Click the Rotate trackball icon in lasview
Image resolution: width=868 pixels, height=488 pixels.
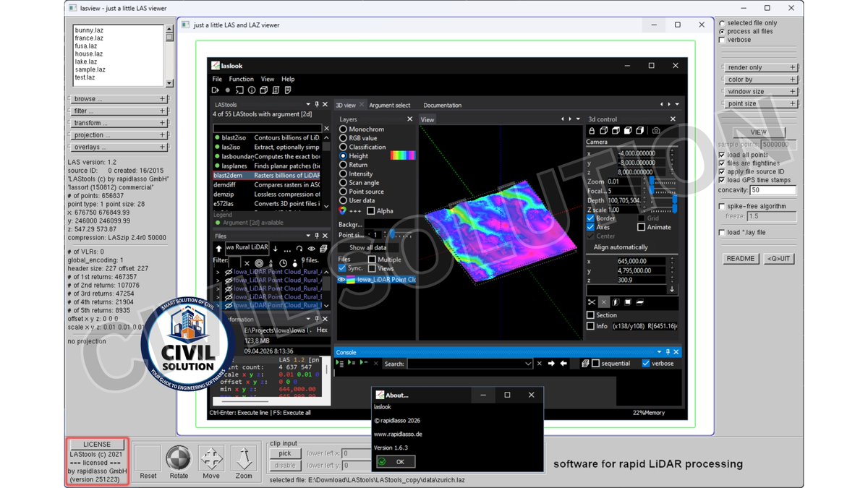click(179, 458)
